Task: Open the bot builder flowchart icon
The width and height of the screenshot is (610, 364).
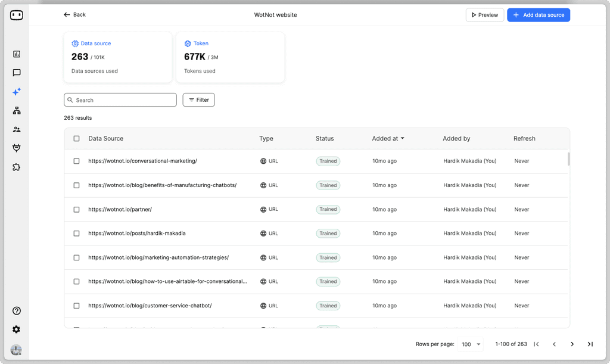Action: click(x=16, y=110)
